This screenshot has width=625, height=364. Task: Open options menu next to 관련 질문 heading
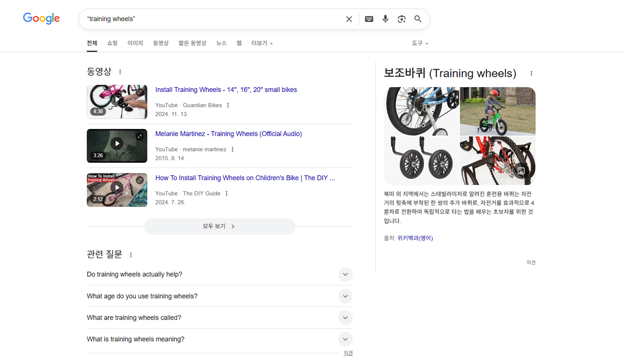coord(131,255)
